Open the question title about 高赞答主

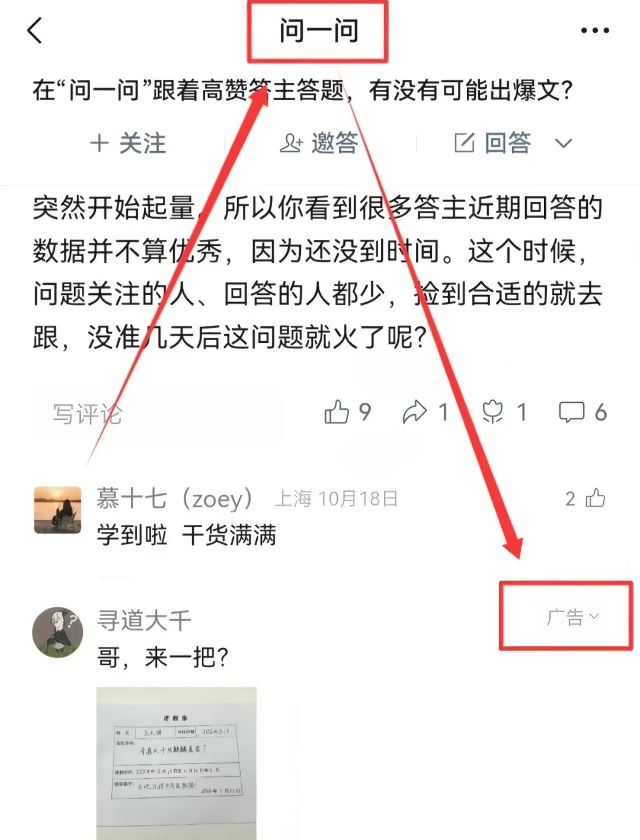303,90
